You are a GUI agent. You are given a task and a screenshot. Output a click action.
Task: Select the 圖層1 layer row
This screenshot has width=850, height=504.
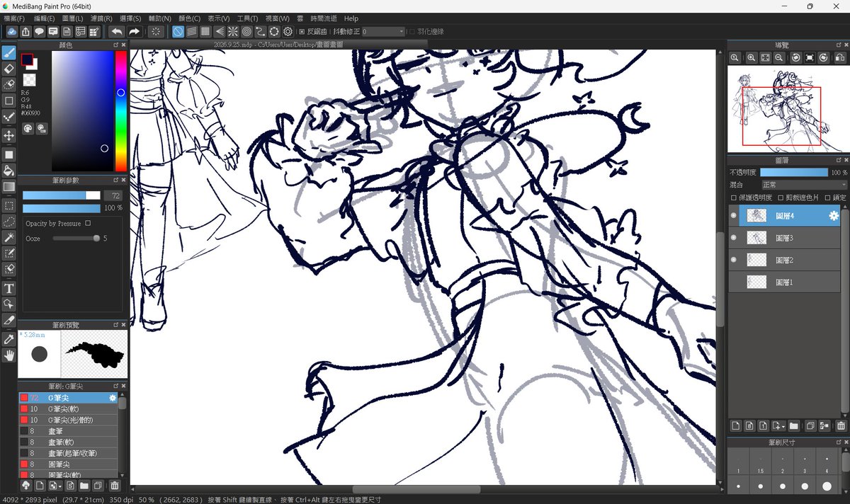click(784, 282)
